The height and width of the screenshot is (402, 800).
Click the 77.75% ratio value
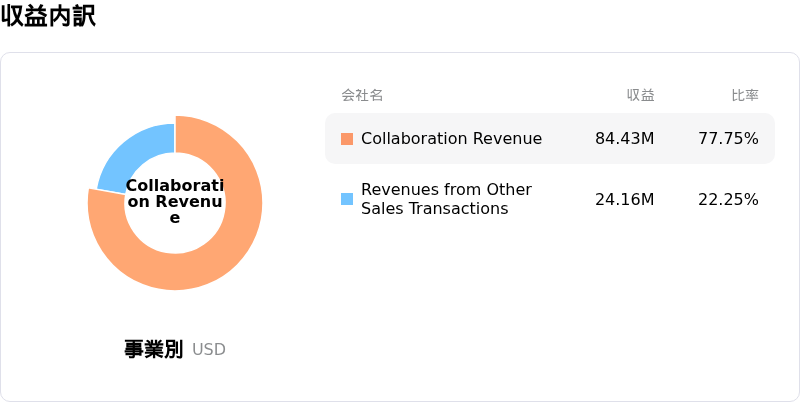click(x=728, y=139)
